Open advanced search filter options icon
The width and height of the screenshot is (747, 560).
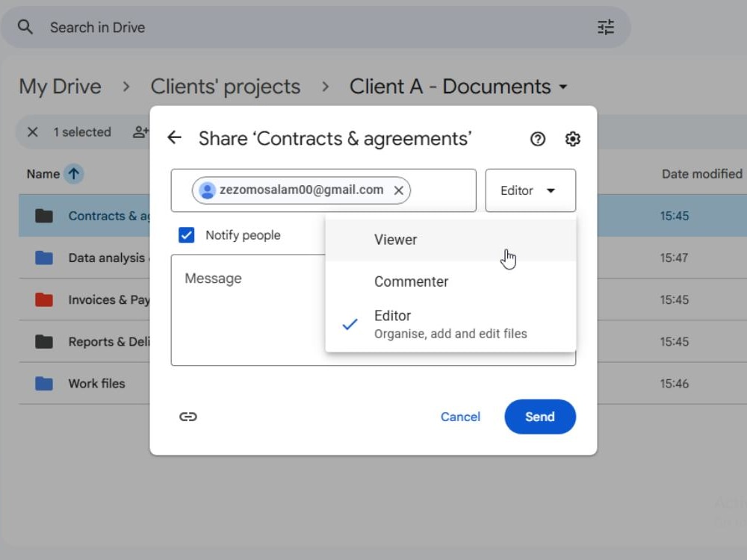coord(606,27)
